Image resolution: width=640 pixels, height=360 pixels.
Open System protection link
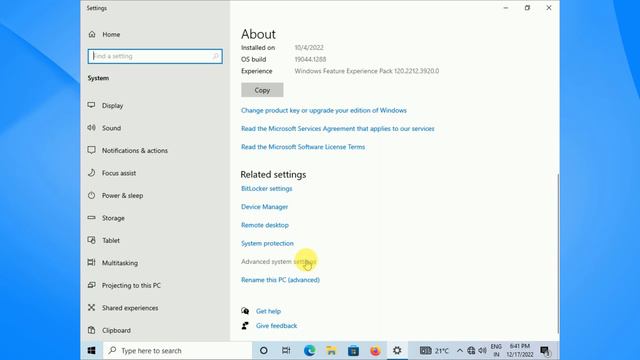tap(267, 243)
